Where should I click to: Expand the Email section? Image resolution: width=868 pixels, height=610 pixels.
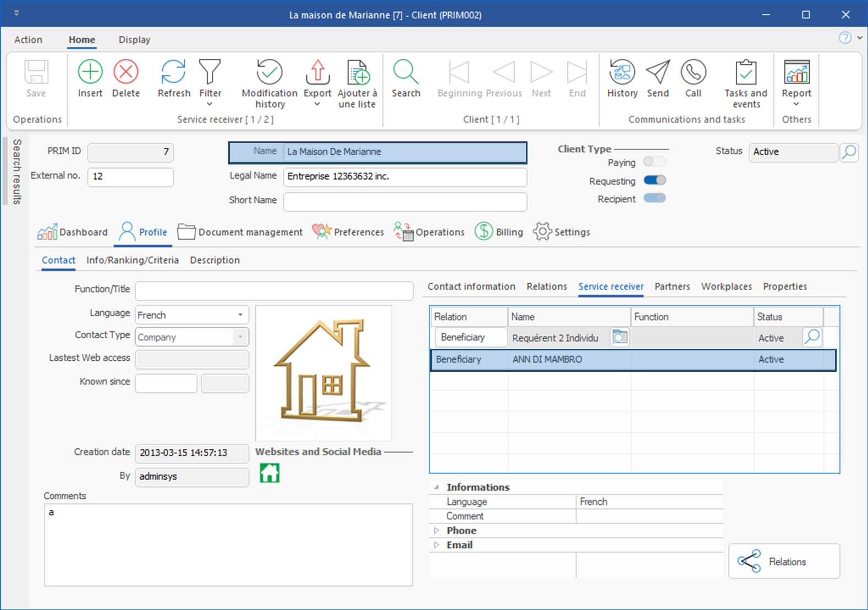[437, 545]
